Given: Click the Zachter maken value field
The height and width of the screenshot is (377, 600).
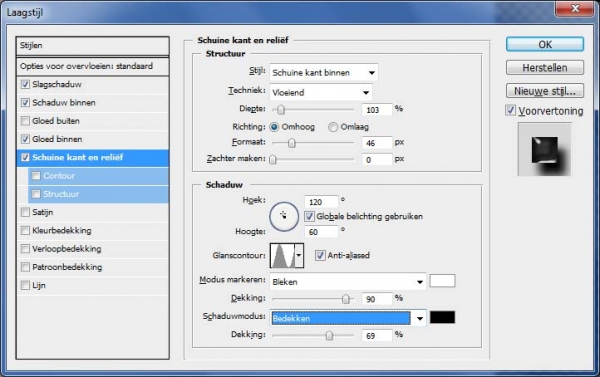Looking at the screenshot, I should (x=377, y=160).
